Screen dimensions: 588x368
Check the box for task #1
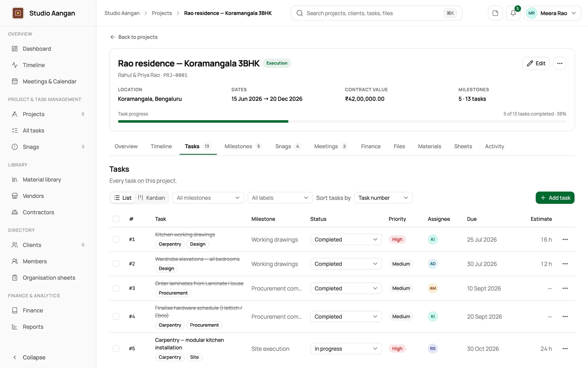[116, 239]
